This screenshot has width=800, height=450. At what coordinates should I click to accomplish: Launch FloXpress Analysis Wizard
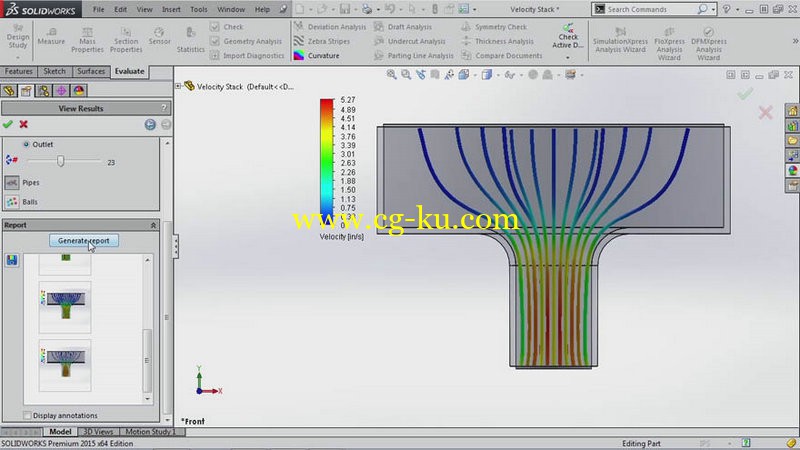pyautogui.click(x=669, y=44)
